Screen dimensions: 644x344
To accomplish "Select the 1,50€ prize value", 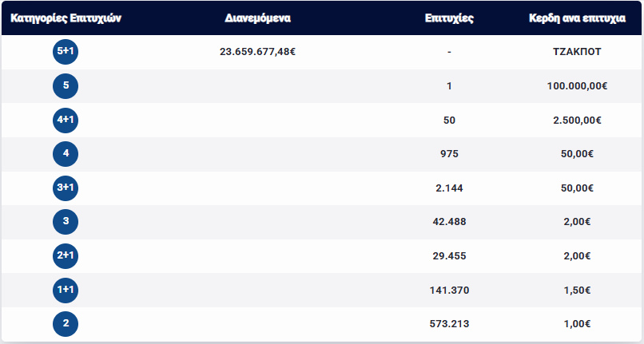I will coord(577,290).
